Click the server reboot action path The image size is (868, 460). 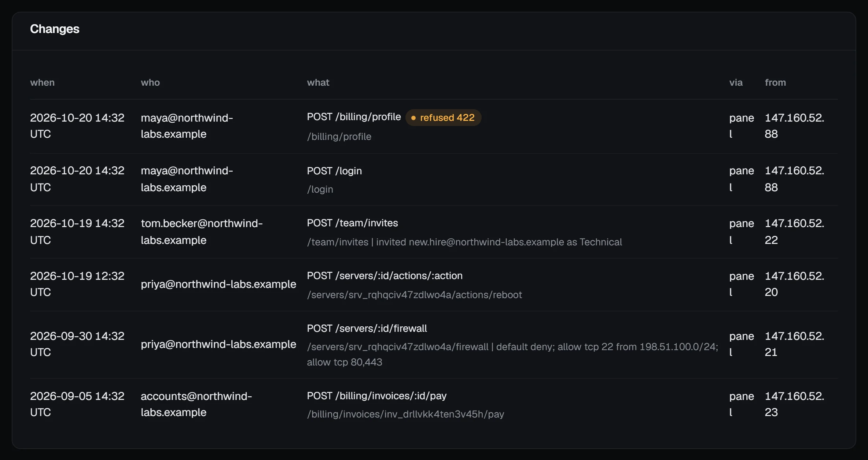pos(414,295)
